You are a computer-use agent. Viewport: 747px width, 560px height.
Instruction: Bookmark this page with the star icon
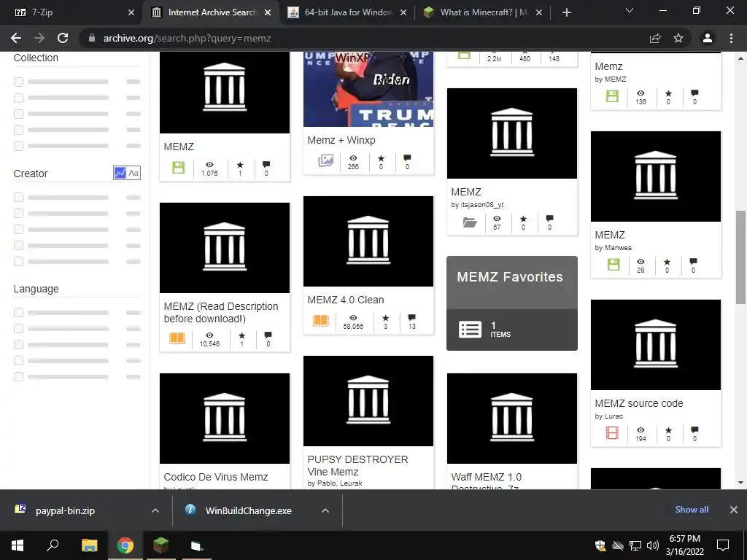coord(678,38)
